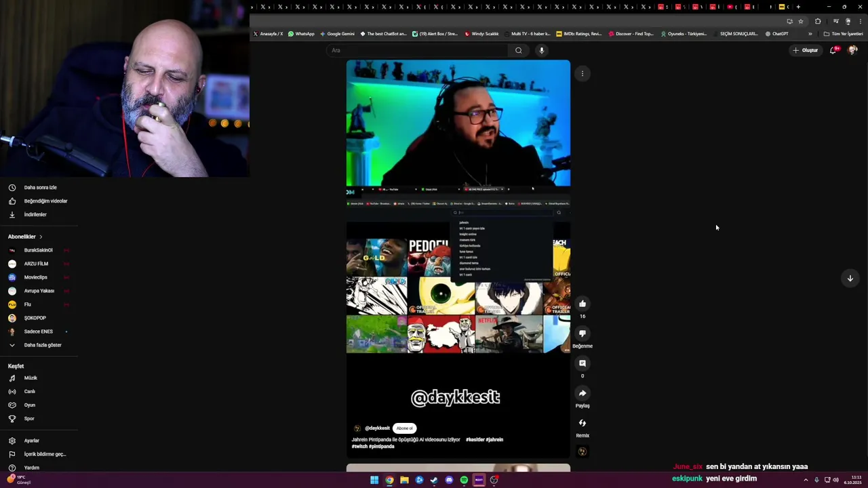Image resolution: width=868 pixels, height=488 pixels.
Task: Click the #pintipanda hashtag
Action: [382, 447]
